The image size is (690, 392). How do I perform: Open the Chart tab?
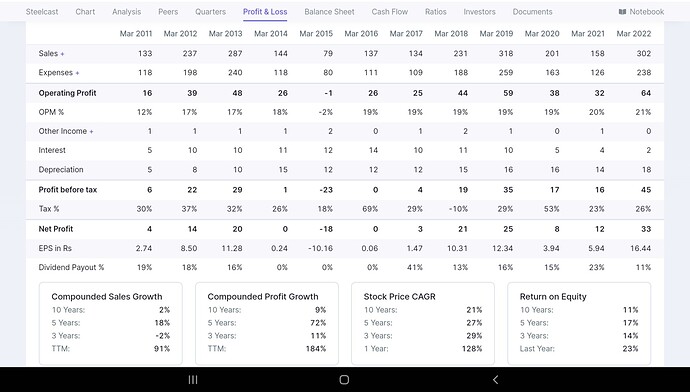click(x=85, y=12)
